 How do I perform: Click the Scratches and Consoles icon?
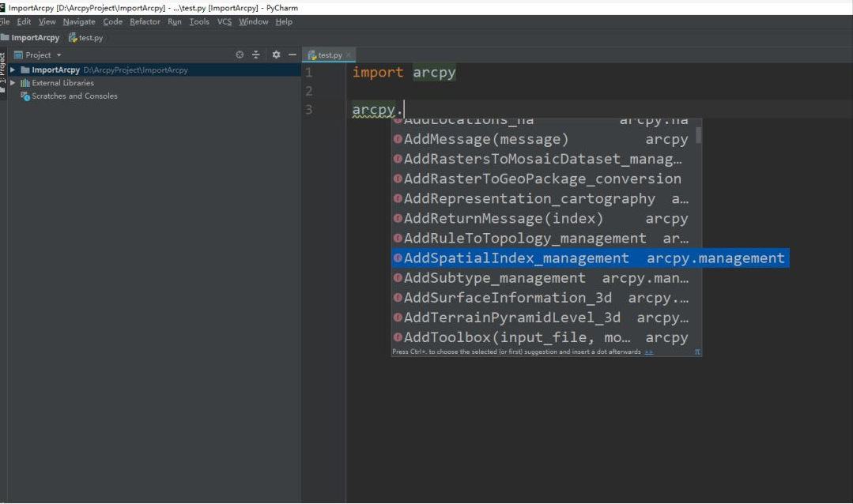[x=25, y=96]
